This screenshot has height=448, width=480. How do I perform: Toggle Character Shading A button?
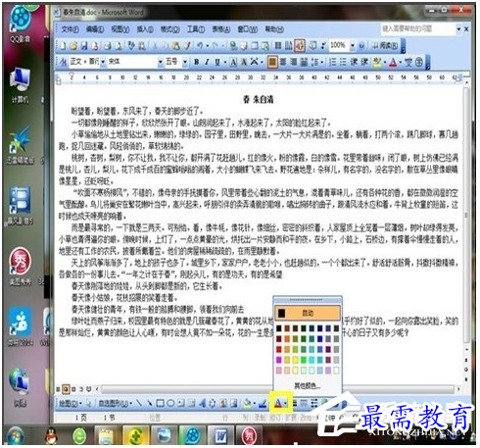(244, 62)
